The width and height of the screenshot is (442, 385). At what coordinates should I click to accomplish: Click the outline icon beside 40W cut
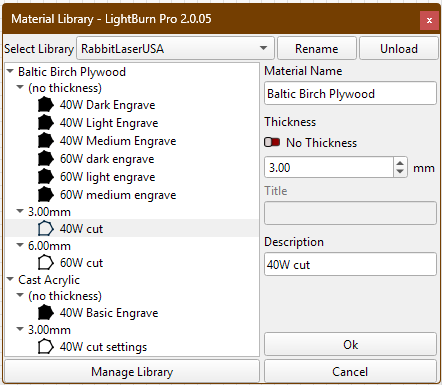pyautogui.click(x=46, y=229)
